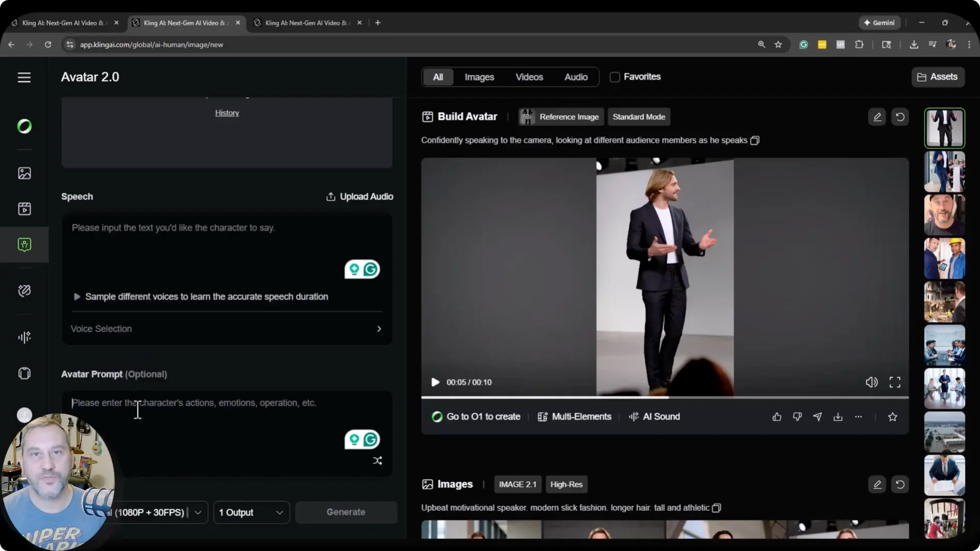The width and height of the screenshot is (980, 551).
Task: Open the 1 Output count dropdown
Action: point(251,512)
